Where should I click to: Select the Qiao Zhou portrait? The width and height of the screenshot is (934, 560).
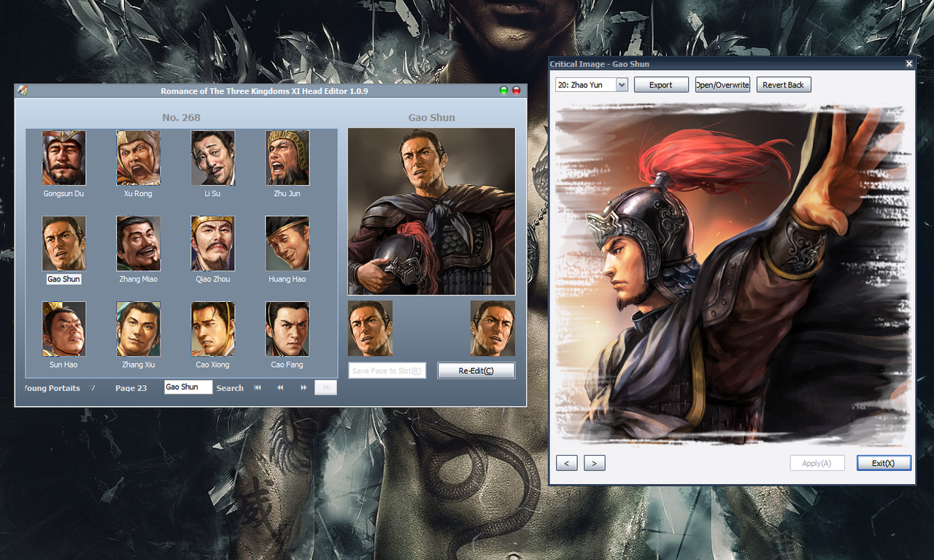coord(213,243)
